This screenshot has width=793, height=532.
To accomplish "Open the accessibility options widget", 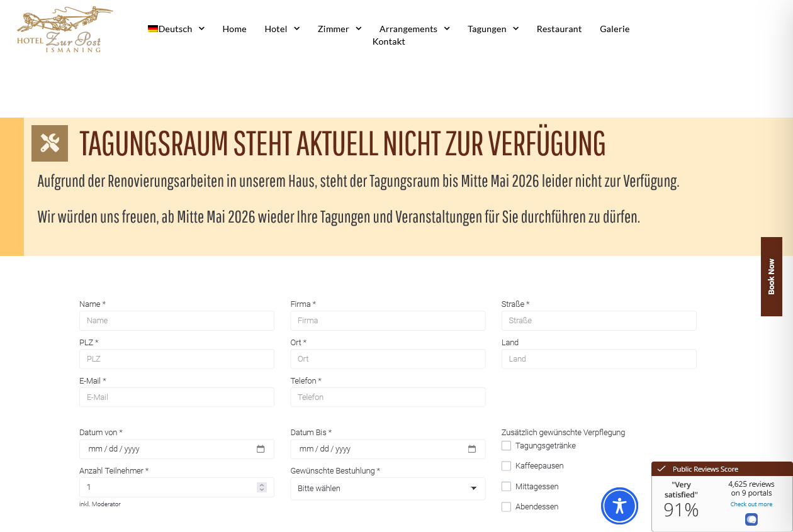I will click(x=619, y=506).
